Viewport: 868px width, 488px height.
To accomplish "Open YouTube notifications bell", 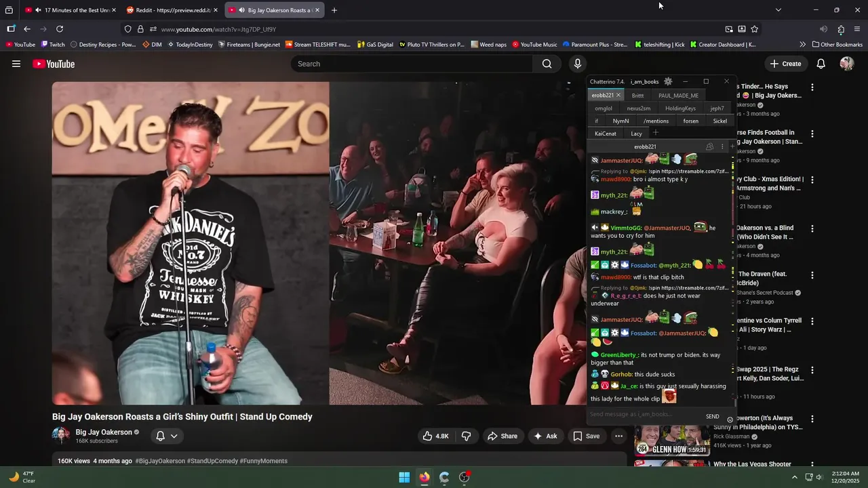I will point(821,64).
